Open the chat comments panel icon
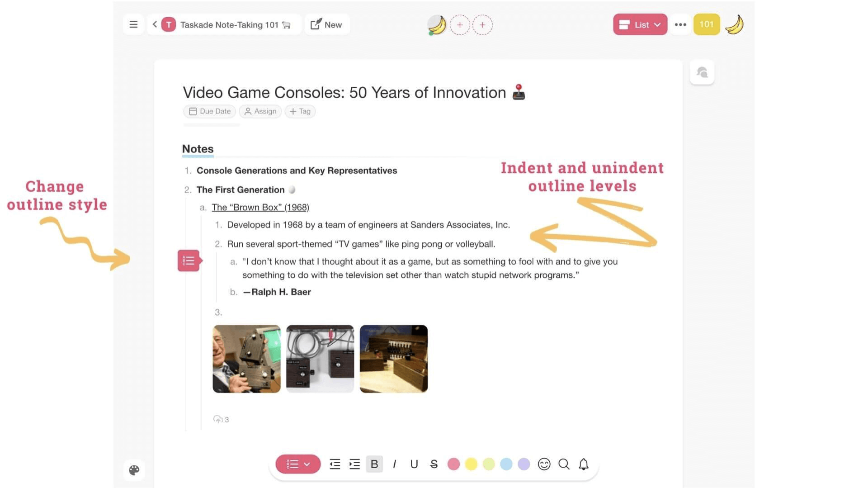This screenshot has width=868, height=488. (x=702, y=72)
